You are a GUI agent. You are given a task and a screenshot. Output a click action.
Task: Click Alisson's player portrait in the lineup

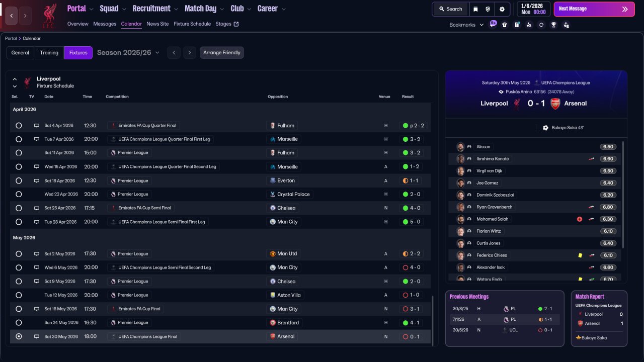(460, 147)
